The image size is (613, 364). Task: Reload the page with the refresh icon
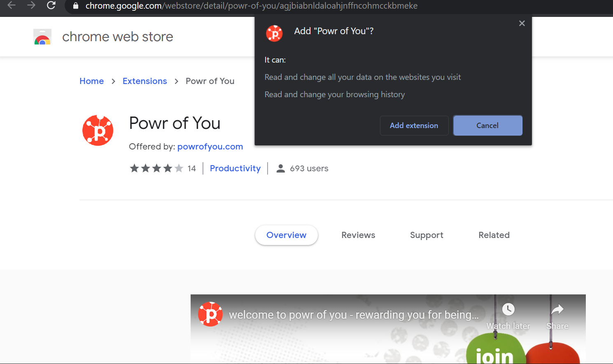(x=51, y=5)
